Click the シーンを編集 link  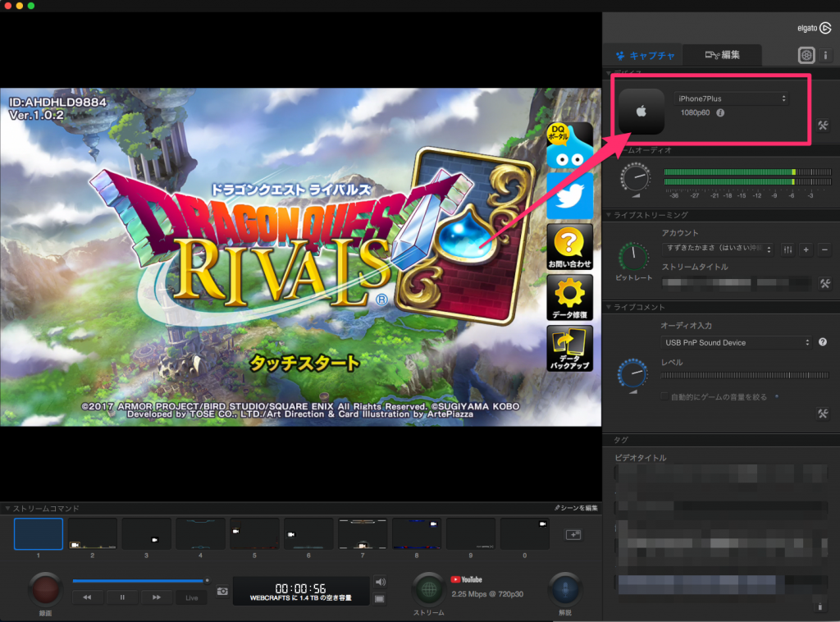pos(576,508)
